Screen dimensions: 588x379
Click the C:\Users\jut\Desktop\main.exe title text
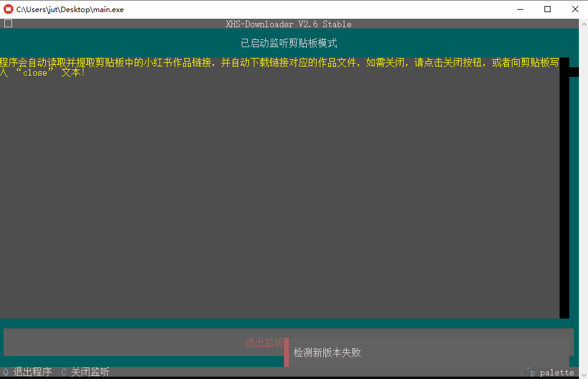(x=70, y=9)
